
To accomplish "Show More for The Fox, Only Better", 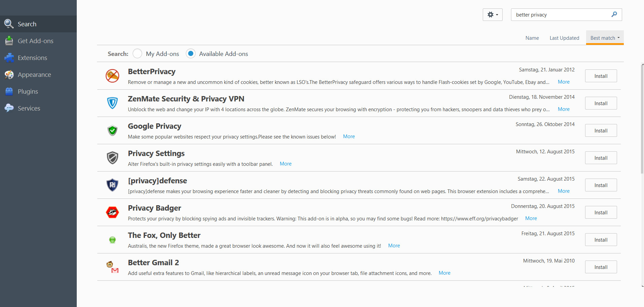I will coord(394,246).
